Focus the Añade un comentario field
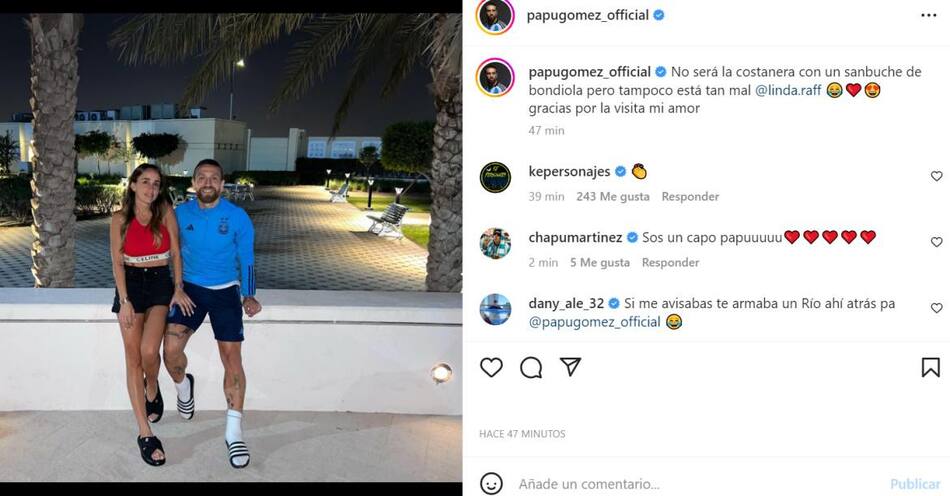Image resolution: width=950 pixels, height=496 pixels. tap(697, 484)
